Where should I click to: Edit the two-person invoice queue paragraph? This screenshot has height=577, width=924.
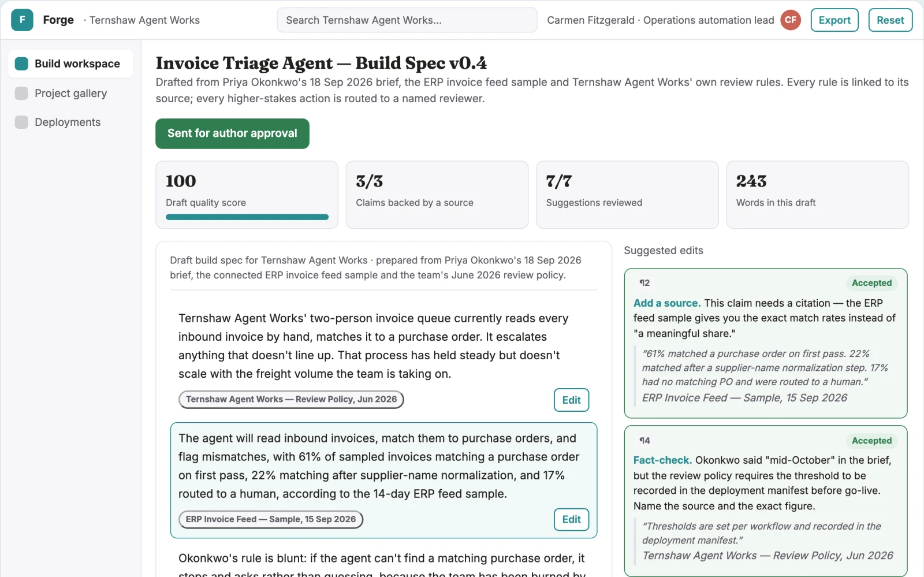pos(571,400)
